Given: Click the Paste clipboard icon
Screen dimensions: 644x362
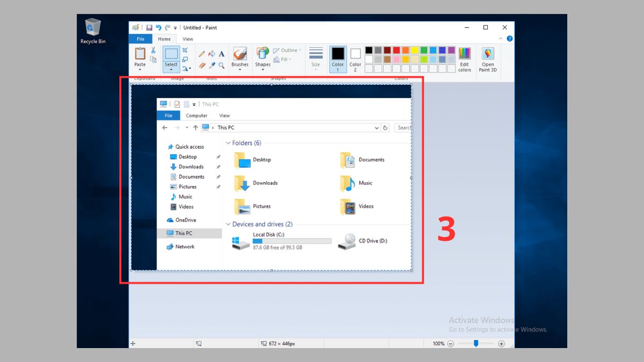Looking at the screenshot, I should pyautogui.click(x=140, y=54).
